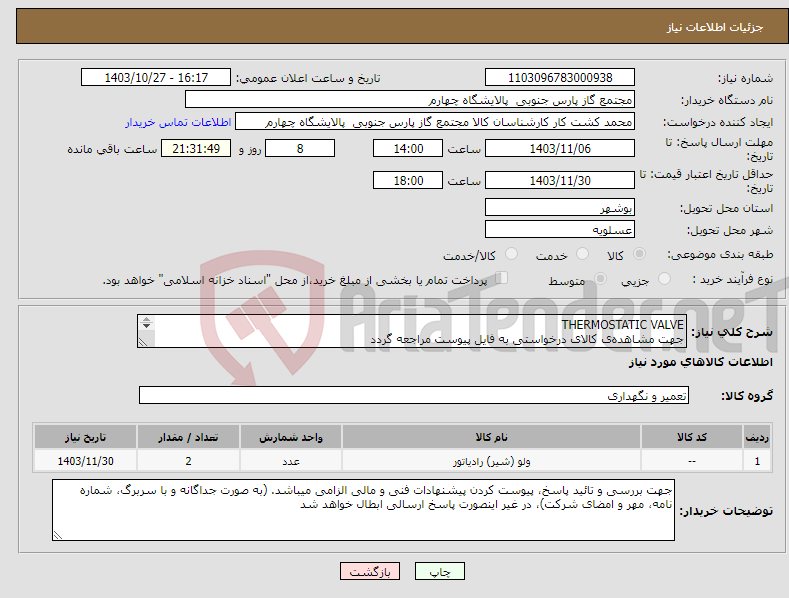Click the announcement date field 1403/10/27 - 16:17
789x598 pixels.
click(156, 78)
